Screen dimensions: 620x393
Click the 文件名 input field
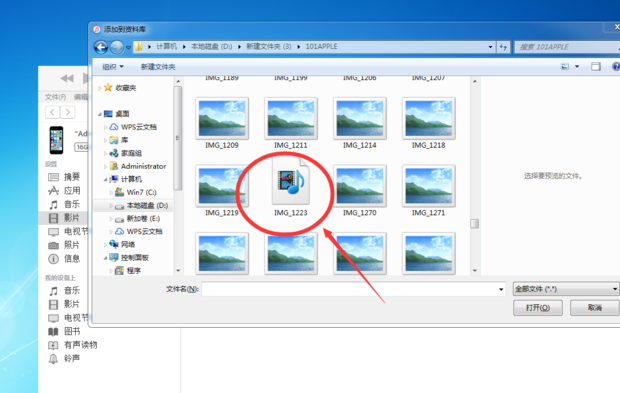[x=353, y=289]
